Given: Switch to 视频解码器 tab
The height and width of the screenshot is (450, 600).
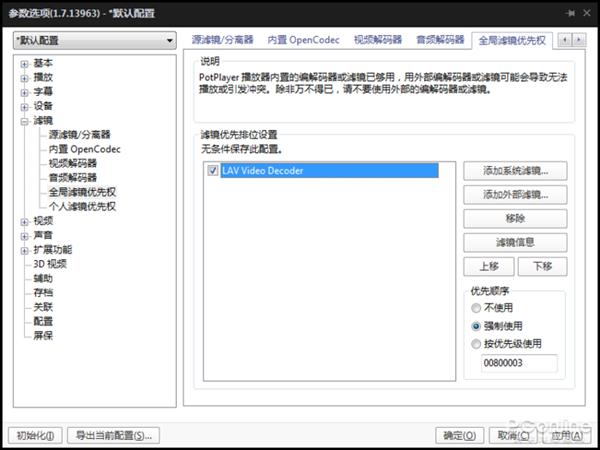Looking at the screenshot, I should point(378,40).
